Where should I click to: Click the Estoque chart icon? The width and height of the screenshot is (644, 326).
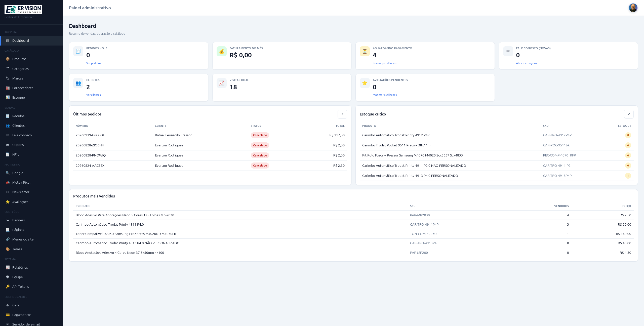click(8, 97)
